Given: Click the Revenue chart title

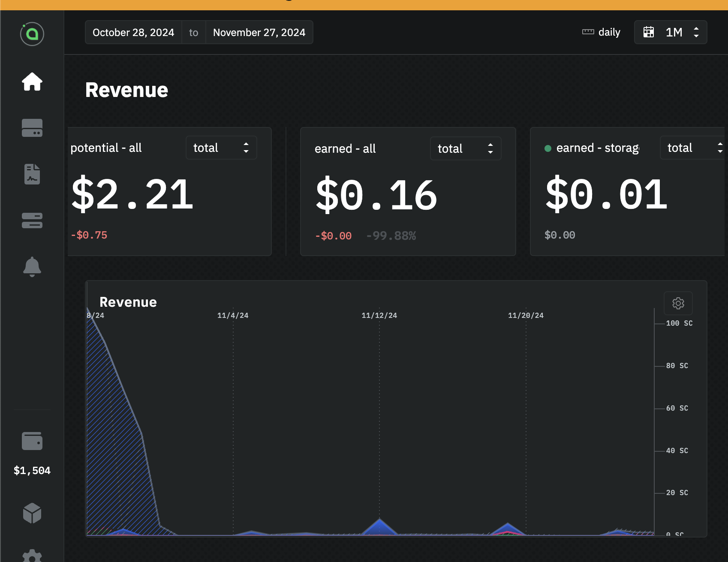Looking at the screenshot, I should tap(128, 302).
